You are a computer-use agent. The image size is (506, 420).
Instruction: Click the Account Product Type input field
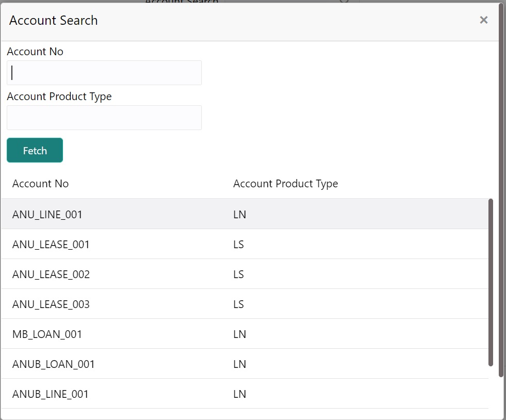coord(104,118)
